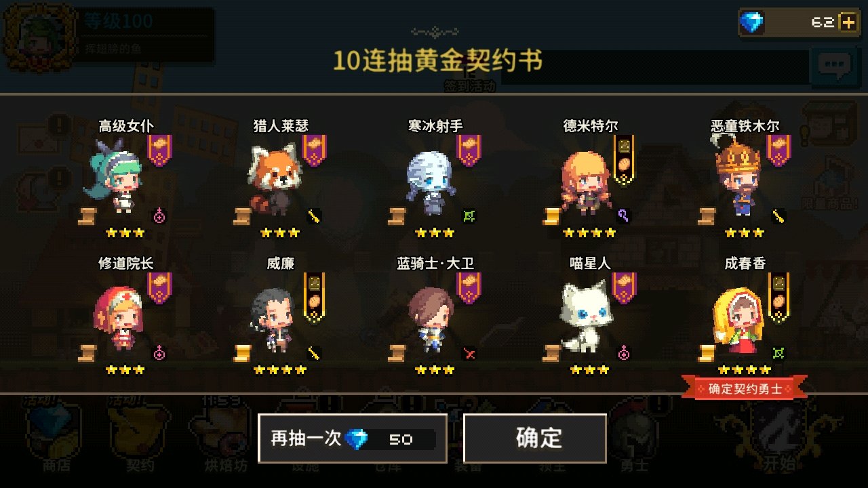Click the green class icon beside 成春香
Screen dimensions: 868x488
pos(779,353)
